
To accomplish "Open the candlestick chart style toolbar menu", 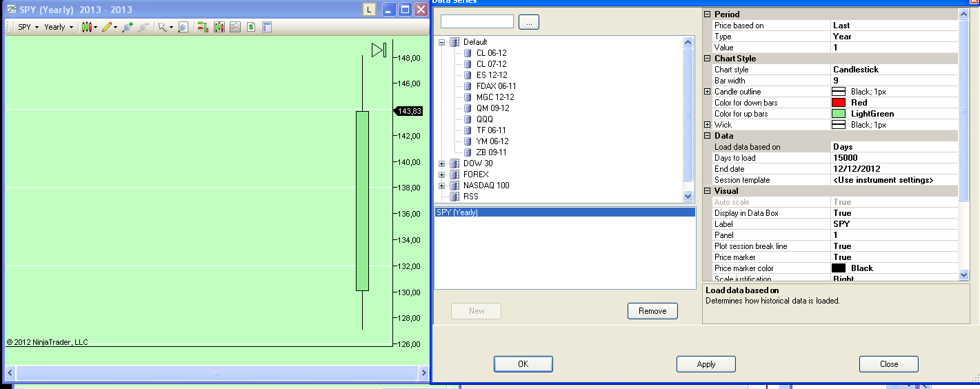I will pos(89,27).
